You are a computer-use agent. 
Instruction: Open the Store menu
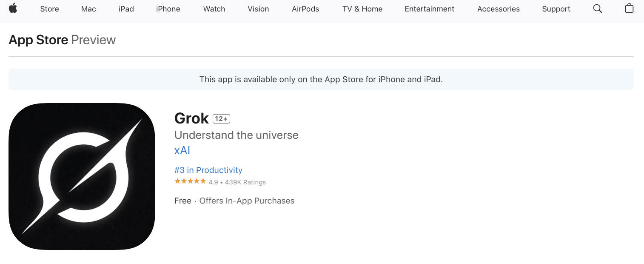[49, 9]
